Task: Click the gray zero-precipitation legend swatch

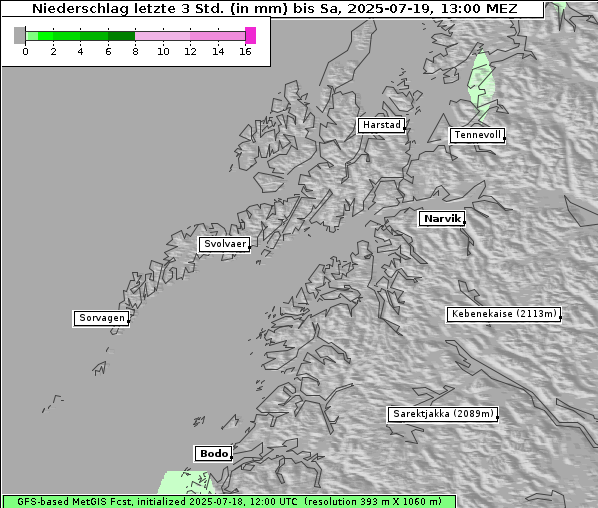Action: [x=19, y=35]
